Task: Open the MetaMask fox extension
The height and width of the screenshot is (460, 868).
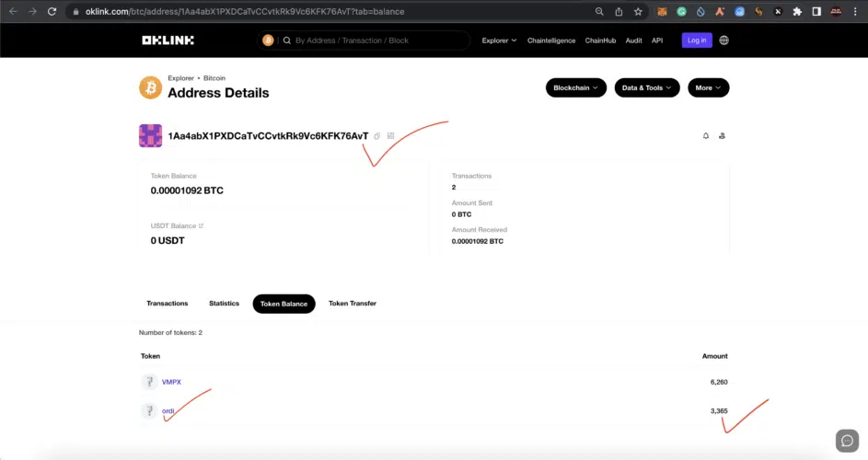Action: [662, 12]
